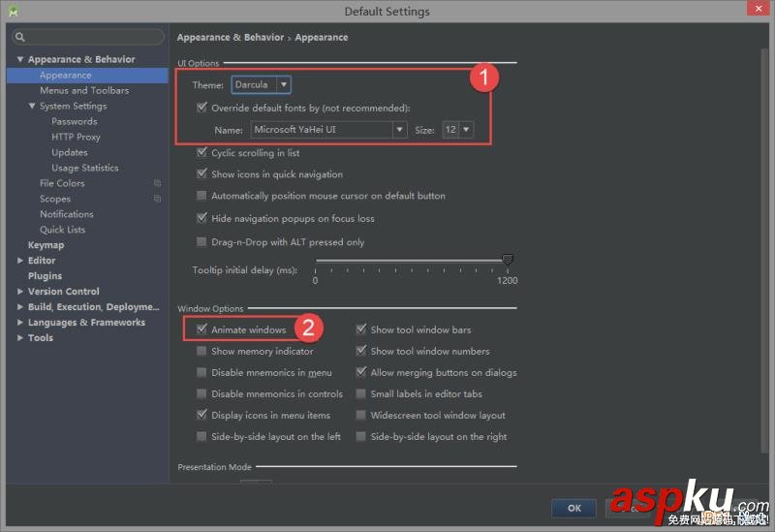
Task: Toggle Animate windows checkbox
Action: tap(201, 329)
